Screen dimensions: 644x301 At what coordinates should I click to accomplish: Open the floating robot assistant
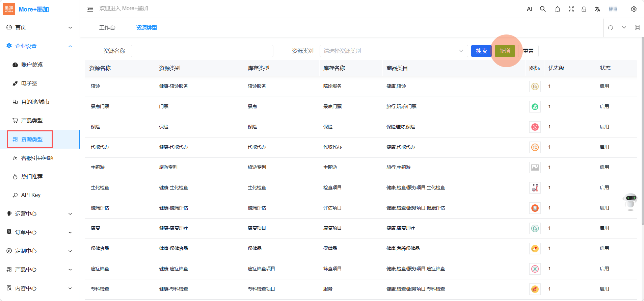click(x=630, y=201)
